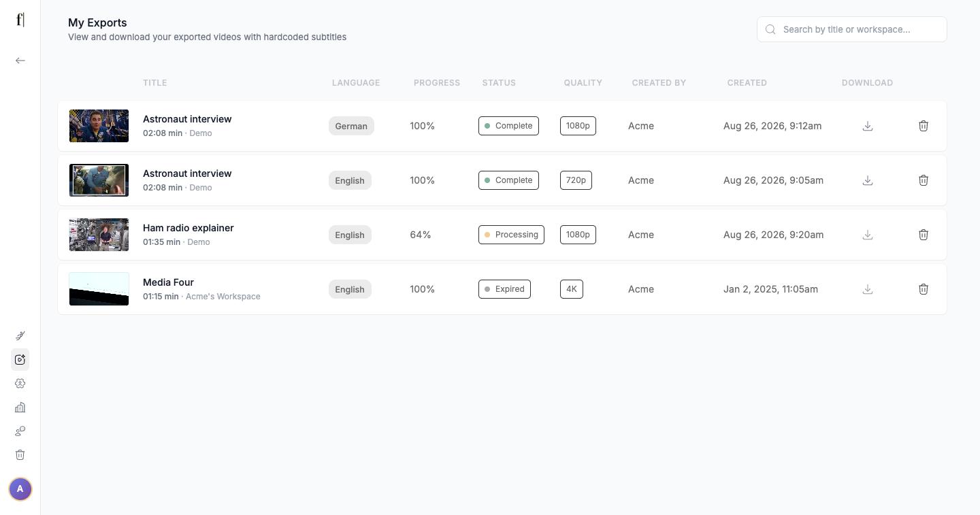Delete the 720p Astronaut interview export
The height and width of the screenshot is (515, 980).
924,180
